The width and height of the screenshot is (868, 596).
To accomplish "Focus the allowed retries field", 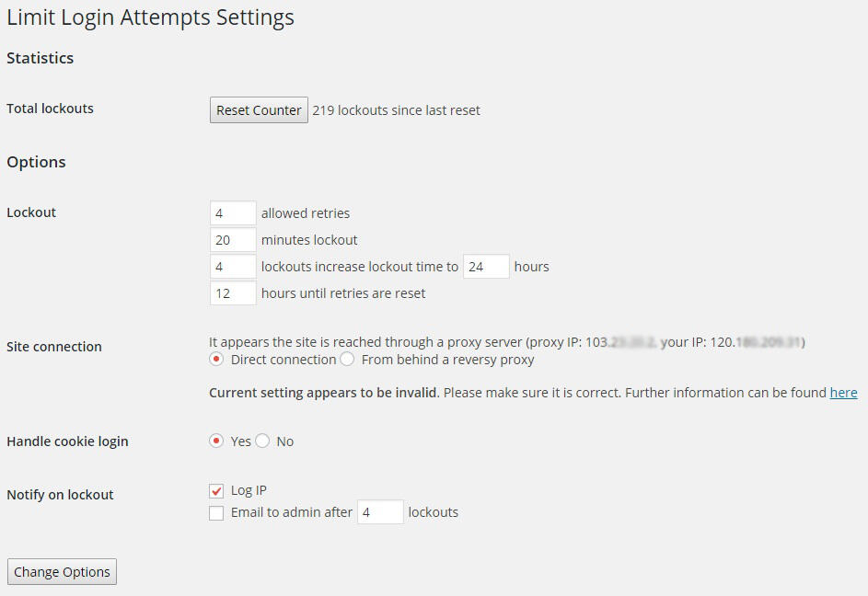I will pyautogui.click(x=233, y=213).
